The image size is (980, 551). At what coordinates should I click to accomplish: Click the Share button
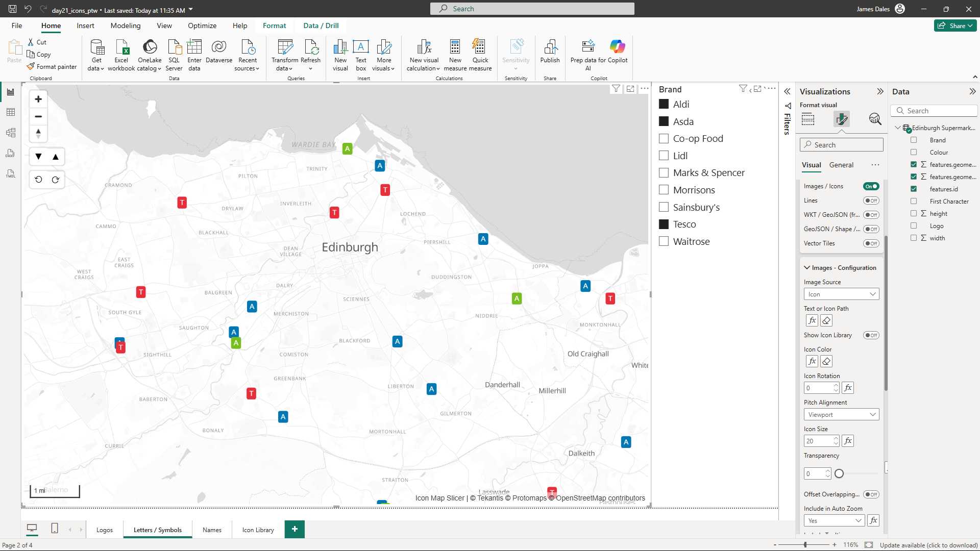(954, 26)
